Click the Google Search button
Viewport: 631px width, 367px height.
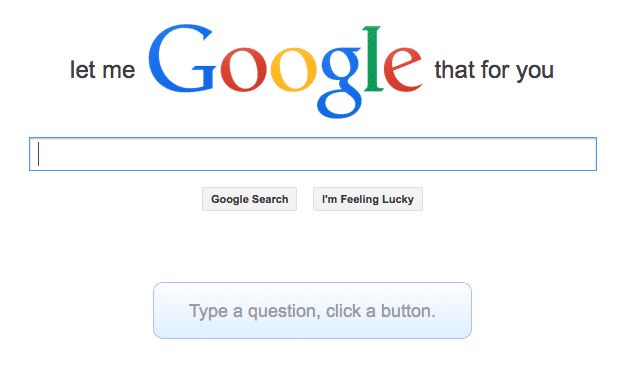pyautogui.click(x=250, y=199)
